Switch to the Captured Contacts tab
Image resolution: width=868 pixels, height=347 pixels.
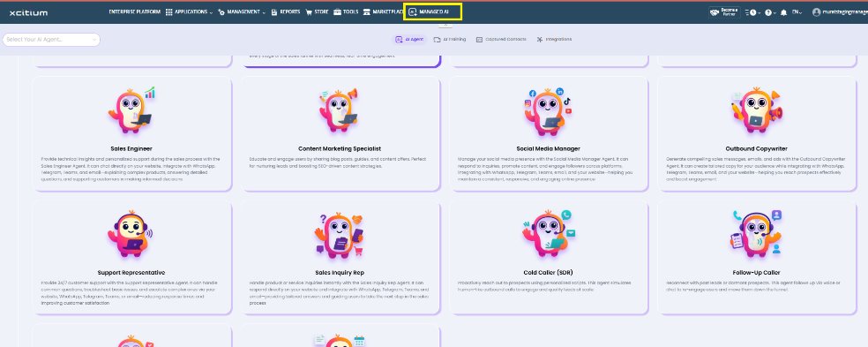click(x=501, y=40)
